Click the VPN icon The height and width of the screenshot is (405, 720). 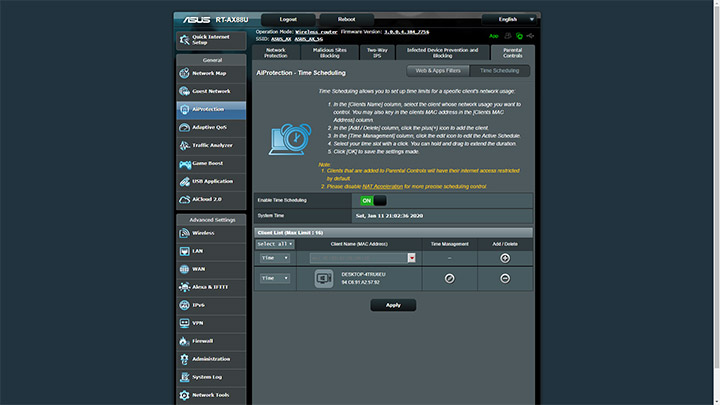point(184,323)
